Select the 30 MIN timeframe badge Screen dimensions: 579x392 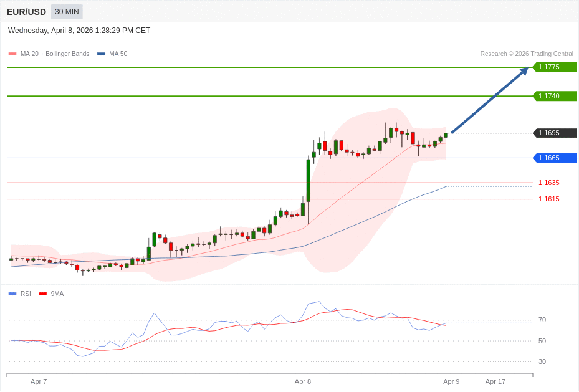[67, 12]
